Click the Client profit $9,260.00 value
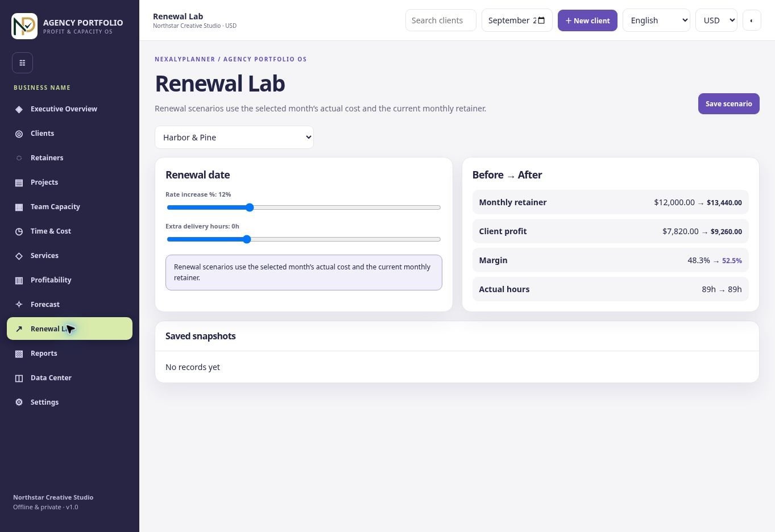 726,232
